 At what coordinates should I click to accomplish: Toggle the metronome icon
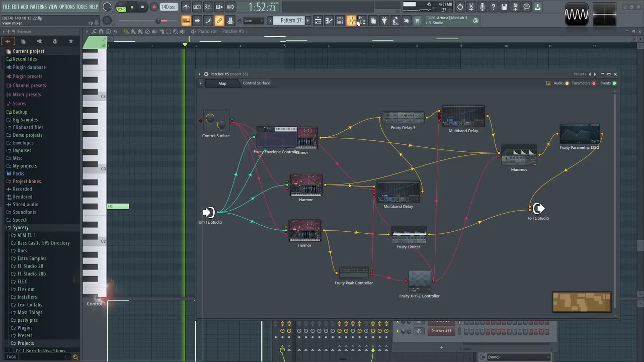[186, 7]
